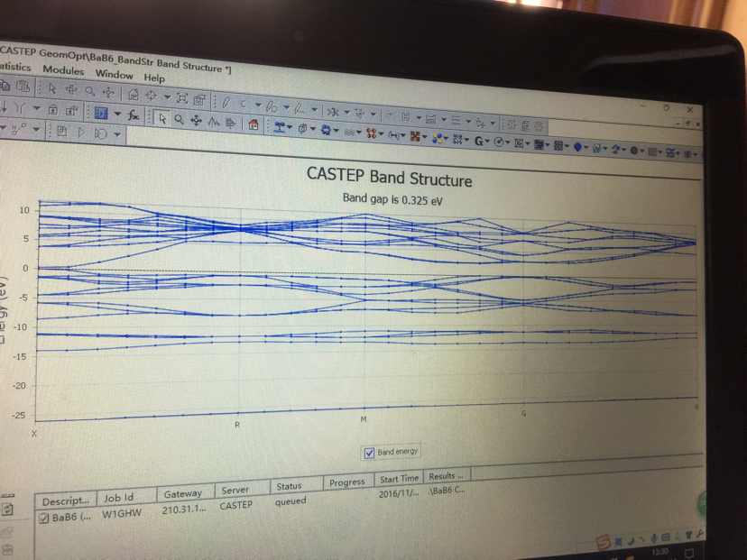Open dropdown next to element C selector

(x=258, y=105)
